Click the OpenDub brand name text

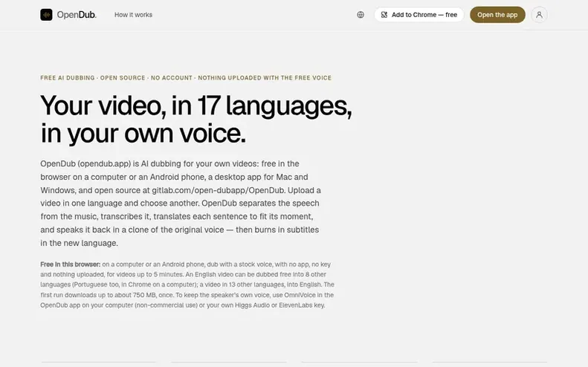click(77, 15)
